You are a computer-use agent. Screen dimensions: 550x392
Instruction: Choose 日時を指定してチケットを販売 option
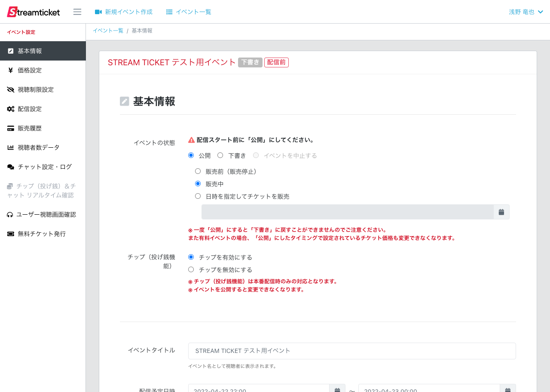tap(198, 196)
